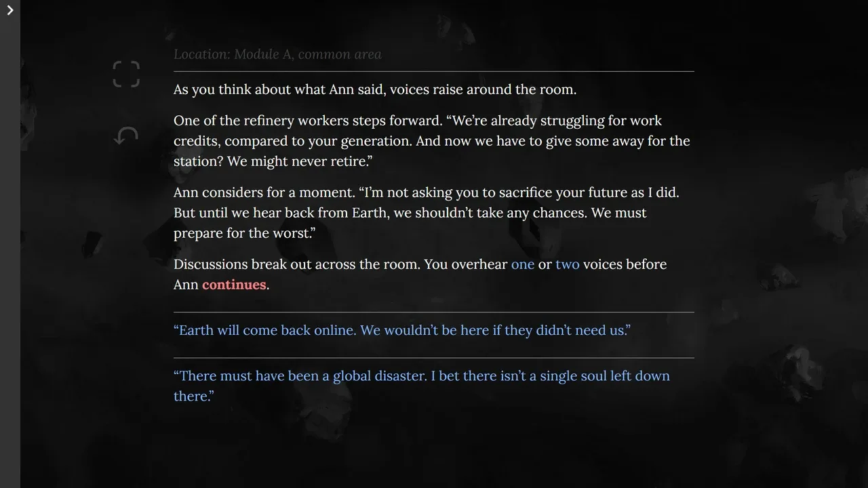Click the empty dark area below the choices
Image resolution: width=868 pixels, height=488 pixels.
(434, 447)
